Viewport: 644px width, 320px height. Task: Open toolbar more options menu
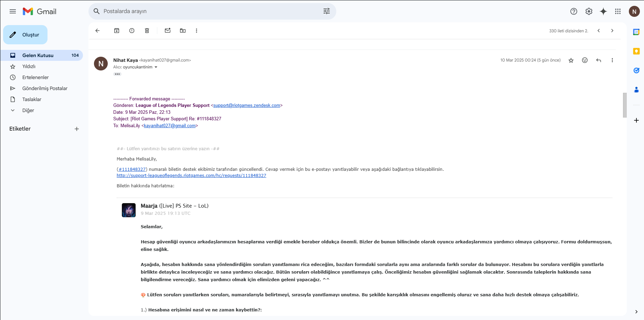[x=197, y=31]
